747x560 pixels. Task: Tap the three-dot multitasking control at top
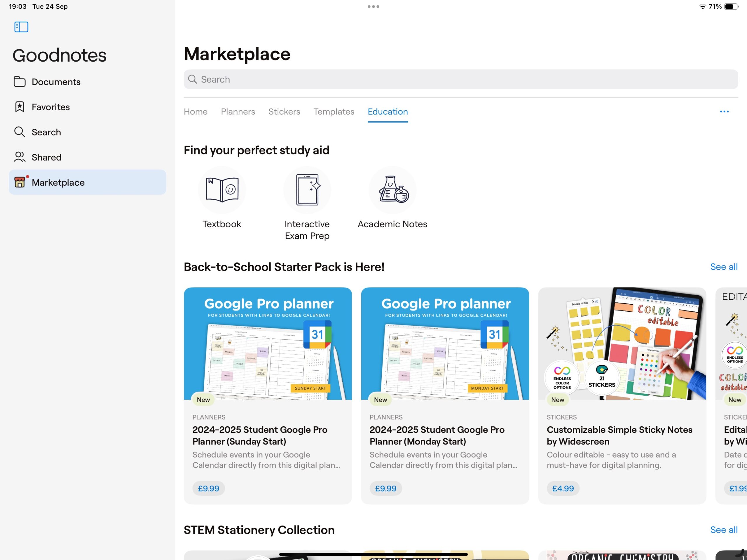(373, 6)
